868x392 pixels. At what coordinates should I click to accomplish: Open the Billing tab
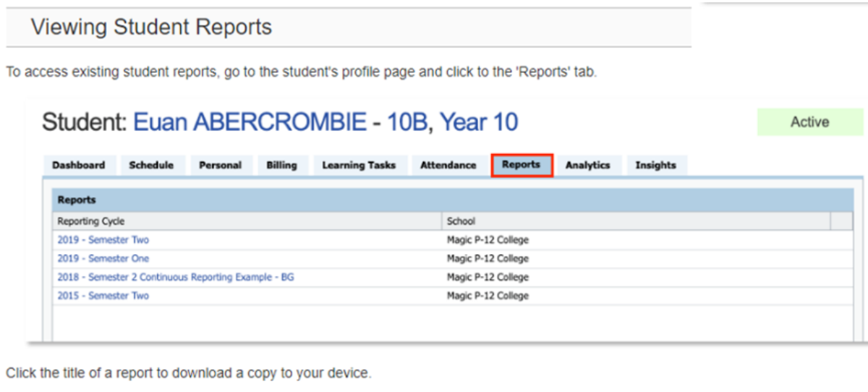281,165
